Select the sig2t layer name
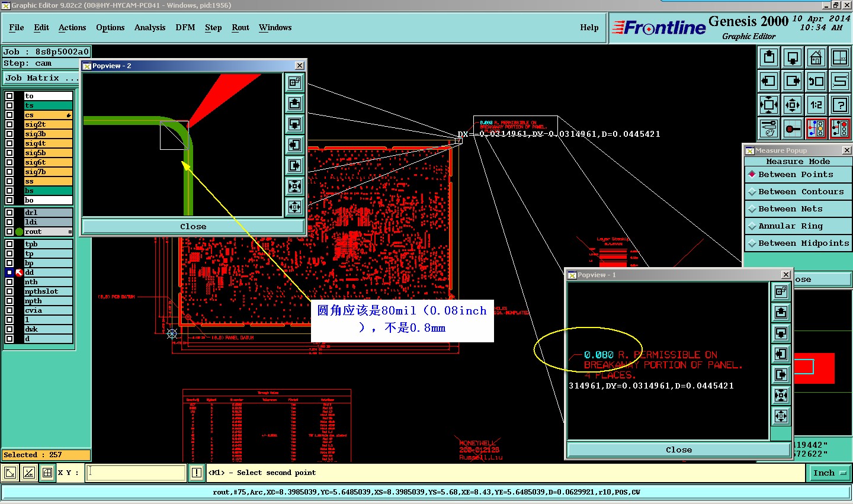This screenshot has height=504, width=853. [48, 124]
